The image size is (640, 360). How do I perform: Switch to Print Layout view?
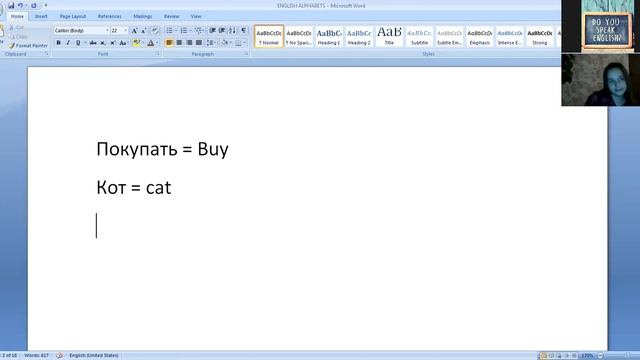pos(543,356)
